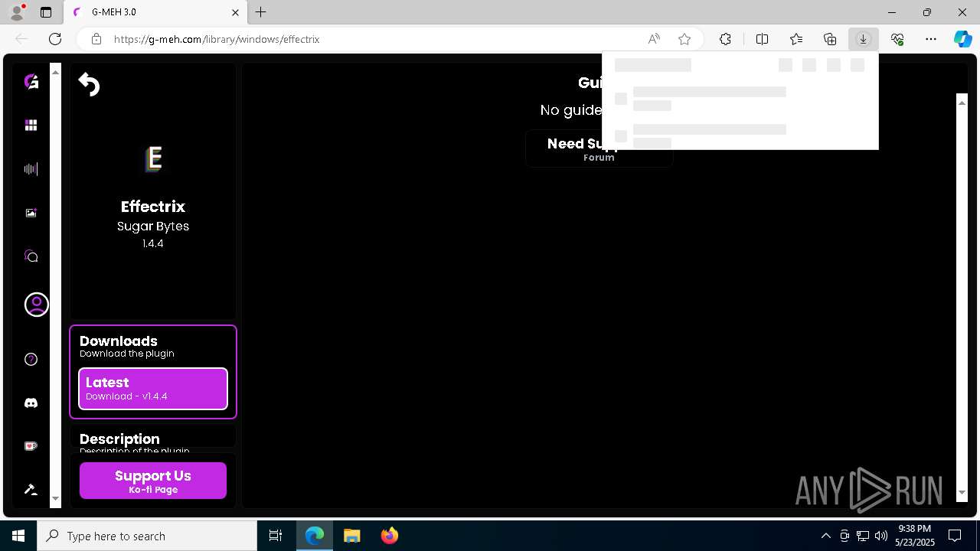Click the browser address bar URL

pyautogui.click(x=217, y=39)
